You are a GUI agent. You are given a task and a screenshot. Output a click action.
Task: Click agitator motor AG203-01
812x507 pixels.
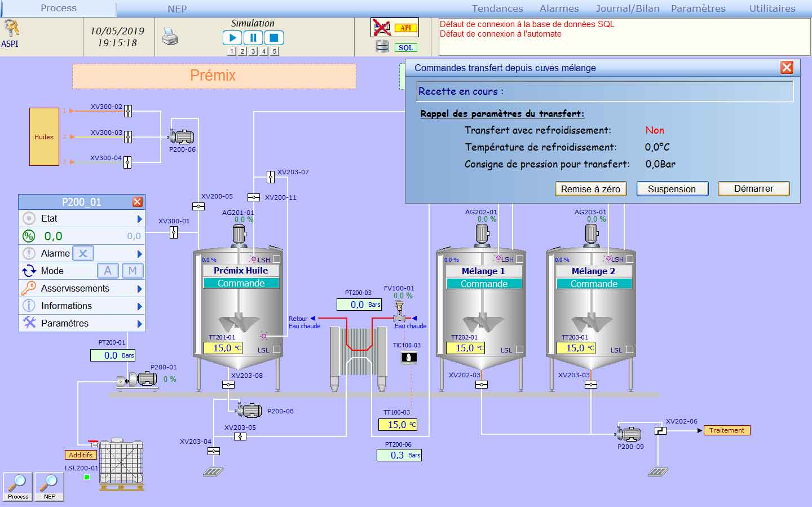tap(592, 235)
